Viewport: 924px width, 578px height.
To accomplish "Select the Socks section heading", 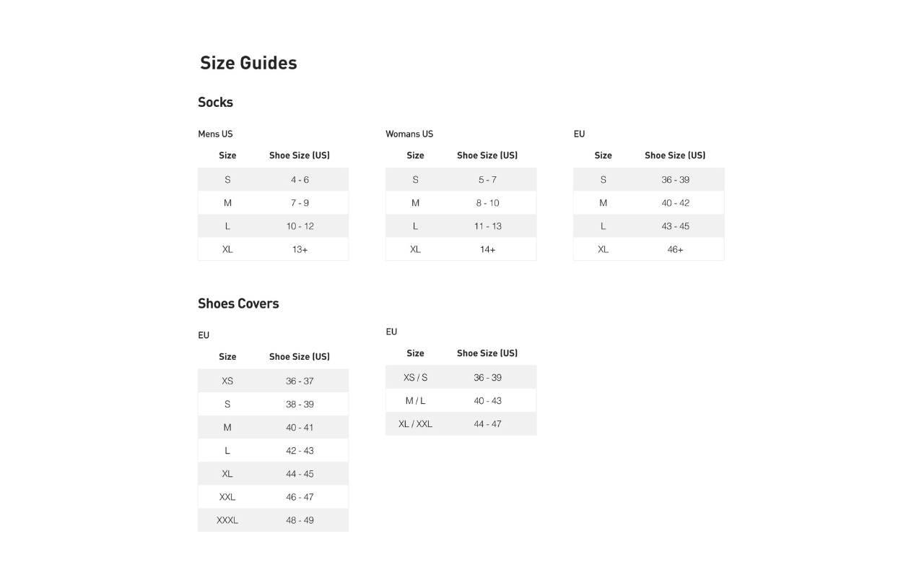I will 215,102.
